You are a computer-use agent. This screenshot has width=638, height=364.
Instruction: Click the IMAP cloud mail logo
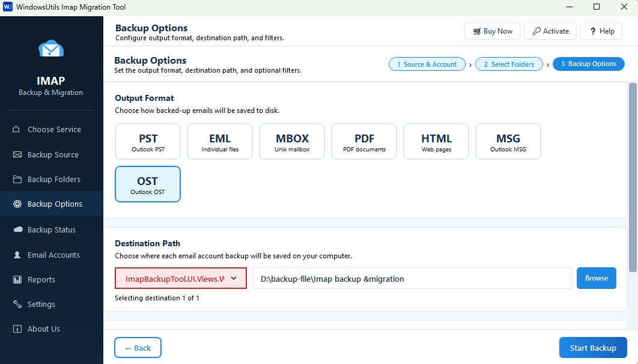[x=51, y=49]
